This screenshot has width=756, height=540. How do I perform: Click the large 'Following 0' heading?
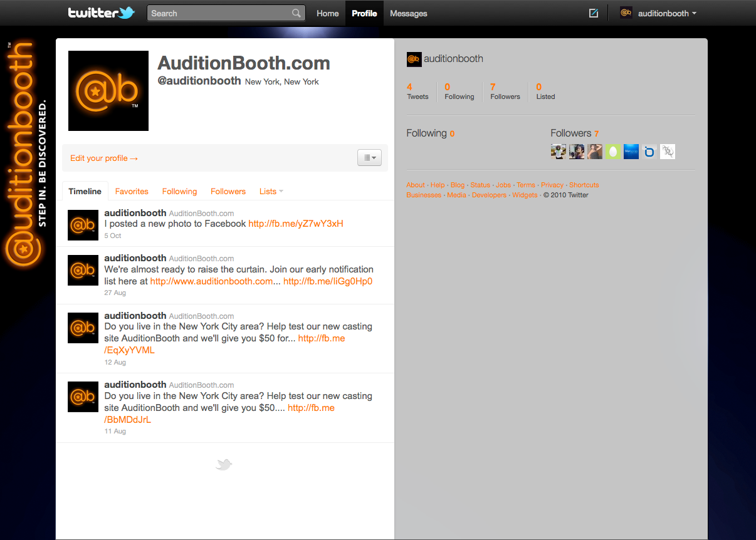[431, 133]
